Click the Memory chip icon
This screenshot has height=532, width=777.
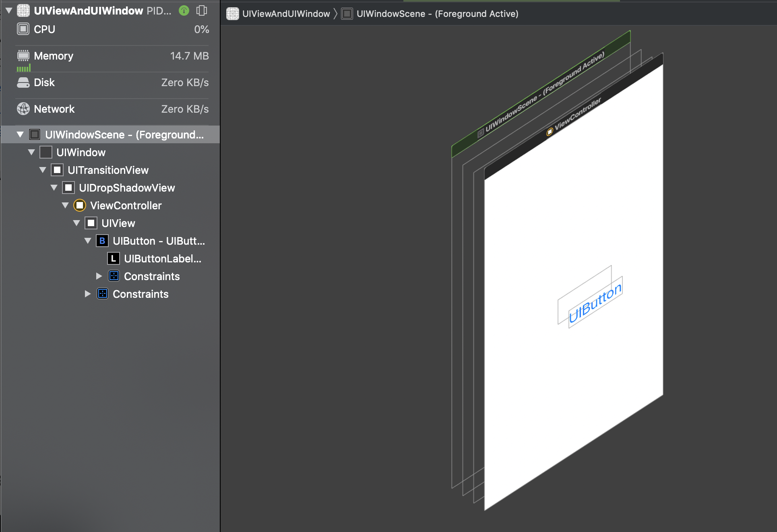(23, 56)
